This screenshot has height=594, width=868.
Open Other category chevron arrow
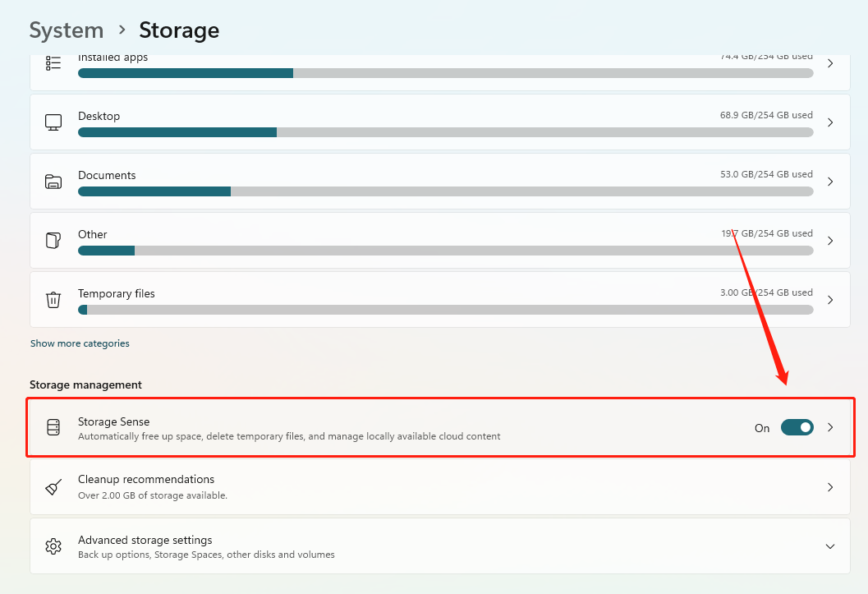click(x=830, y=241)
